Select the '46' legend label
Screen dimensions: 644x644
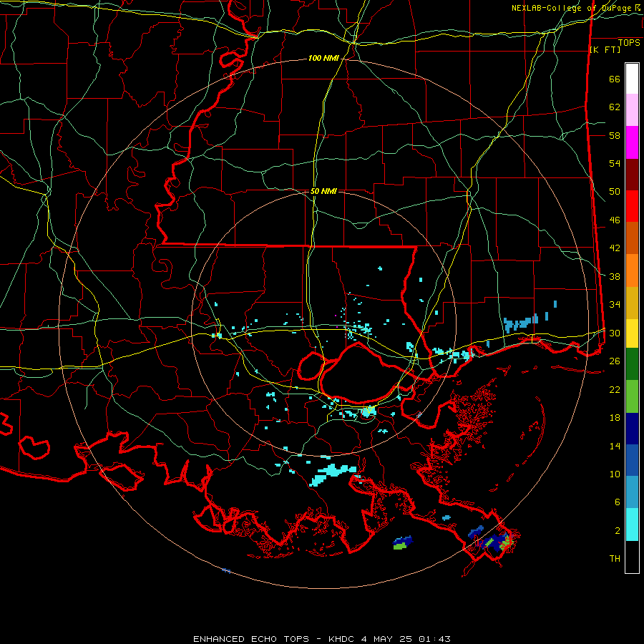point(615,220)
